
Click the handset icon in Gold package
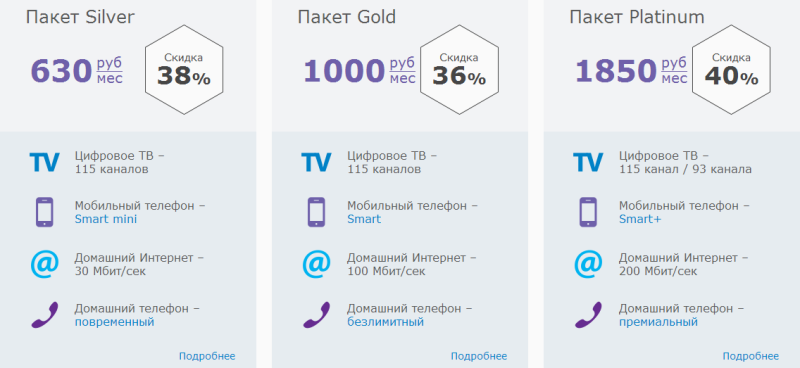(316, 315)
